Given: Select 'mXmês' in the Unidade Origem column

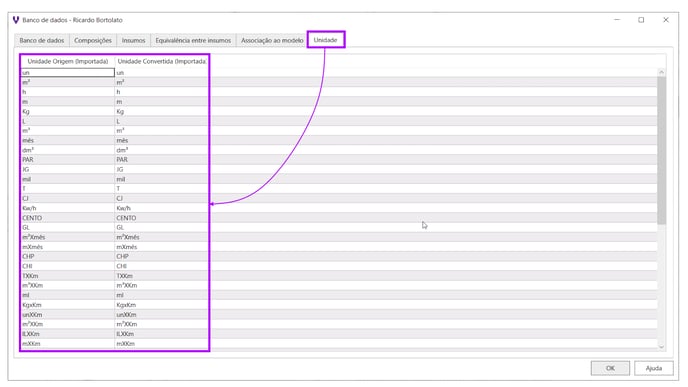Looking at the screenshot, I should (68, 247).
